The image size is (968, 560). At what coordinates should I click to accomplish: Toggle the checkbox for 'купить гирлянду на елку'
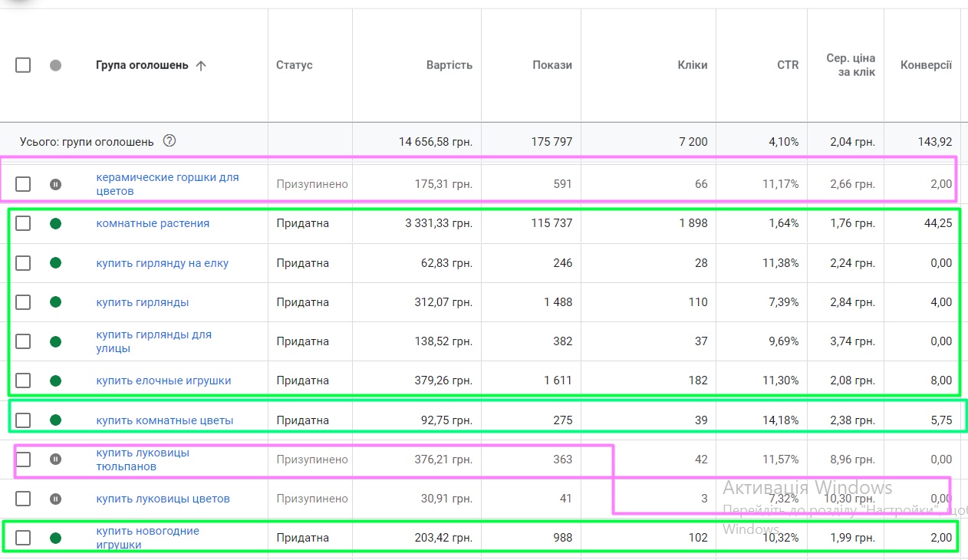(x=23, y=263)
